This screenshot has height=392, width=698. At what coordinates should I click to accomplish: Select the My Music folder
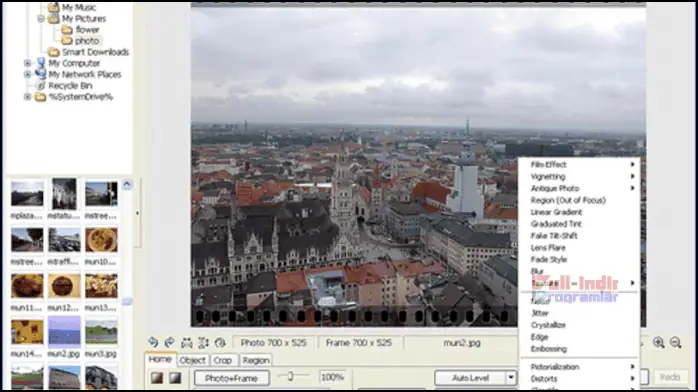click(x=79, y=7)
